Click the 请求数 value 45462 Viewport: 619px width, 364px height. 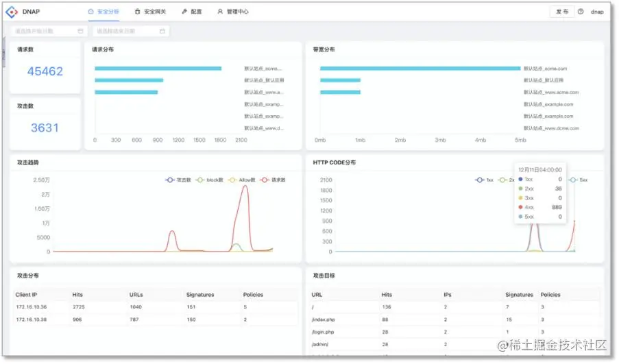(45, 71)
